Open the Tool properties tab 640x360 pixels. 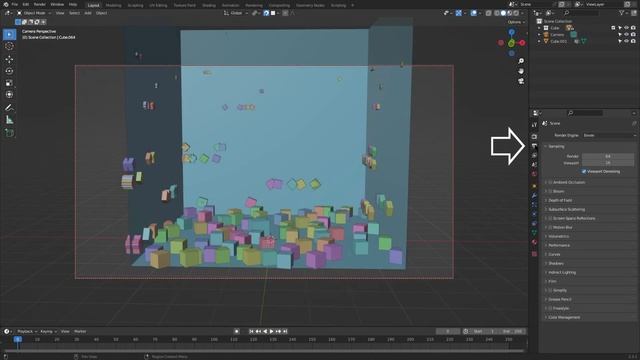point(534,124)
